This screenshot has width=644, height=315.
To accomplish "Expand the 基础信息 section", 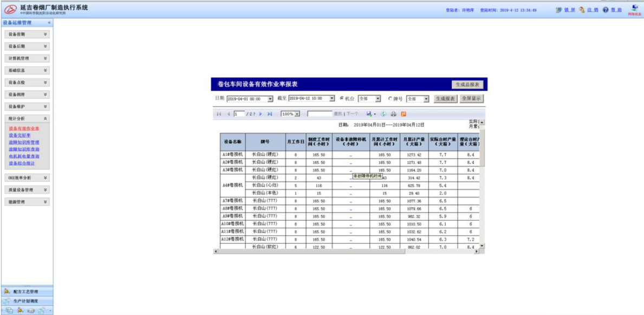I will [x=28, y=70].
